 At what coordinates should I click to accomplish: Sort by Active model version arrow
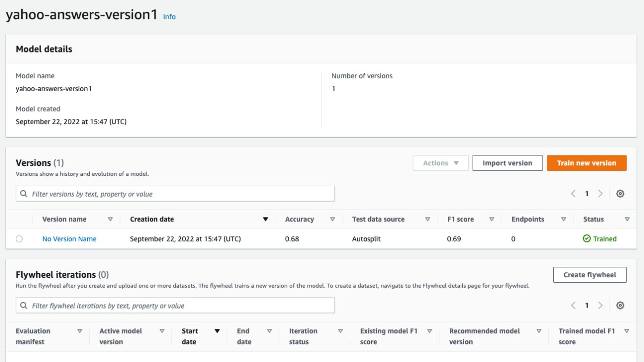162,331
